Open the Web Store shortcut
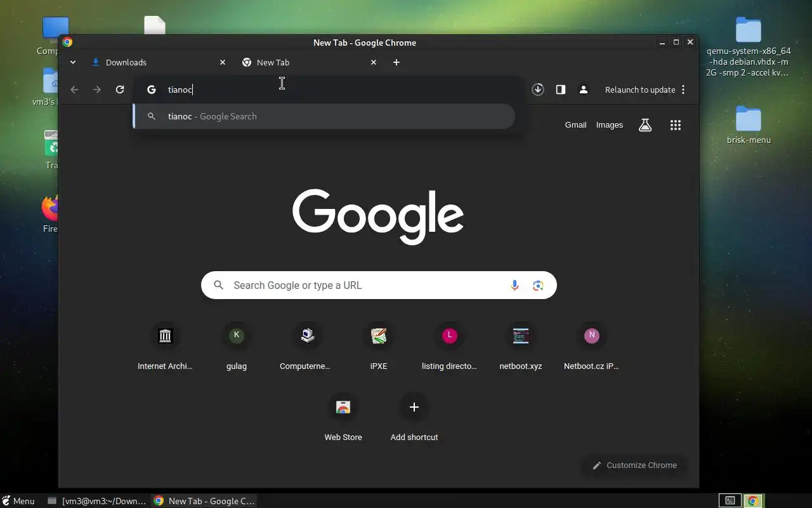 point(343,418)
